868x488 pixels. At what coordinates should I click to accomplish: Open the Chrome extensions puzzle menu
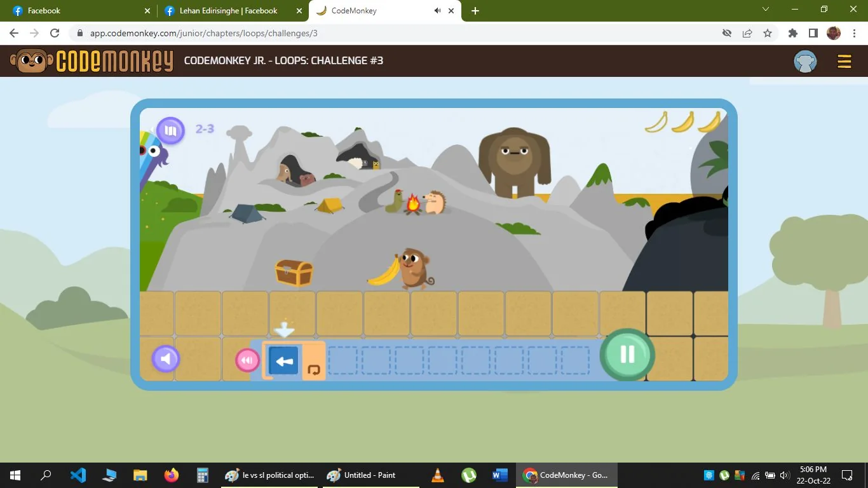tap(792, 33)
